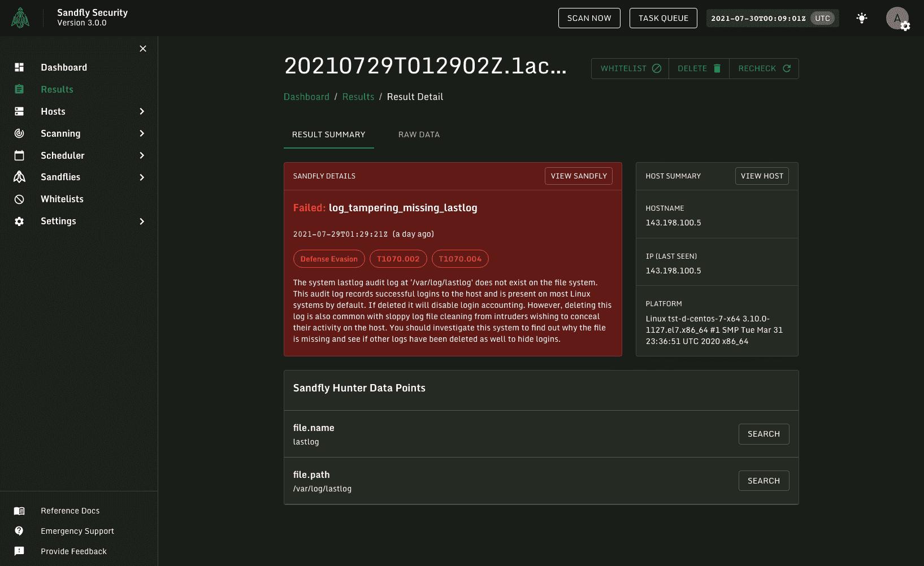924x566 pixels.
Task: Click the Settings gear icon in sidebar
Action: point(19,221)
